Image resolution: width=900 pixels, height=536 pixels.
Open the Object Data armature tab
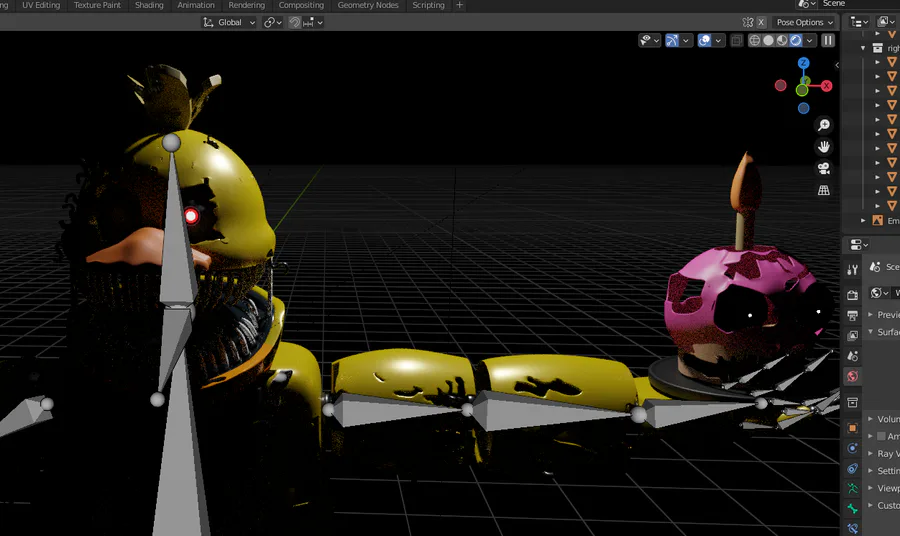pyautogui.click(x=852, y=489)
